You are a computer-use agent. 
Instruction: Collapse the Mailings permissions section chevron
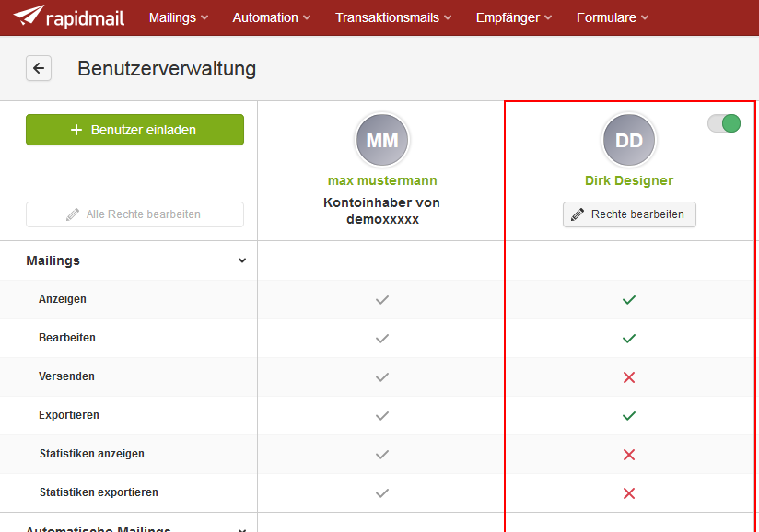point(242,260)
